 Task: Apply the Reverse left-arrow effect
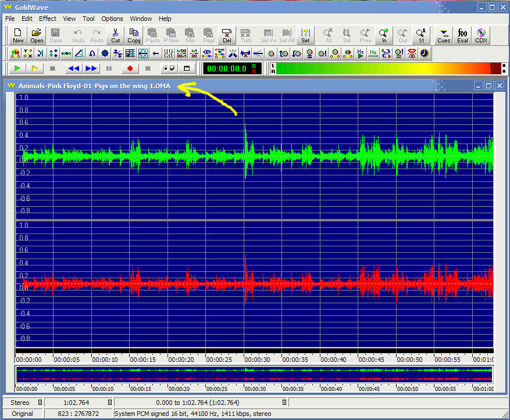tap(156, 53)
